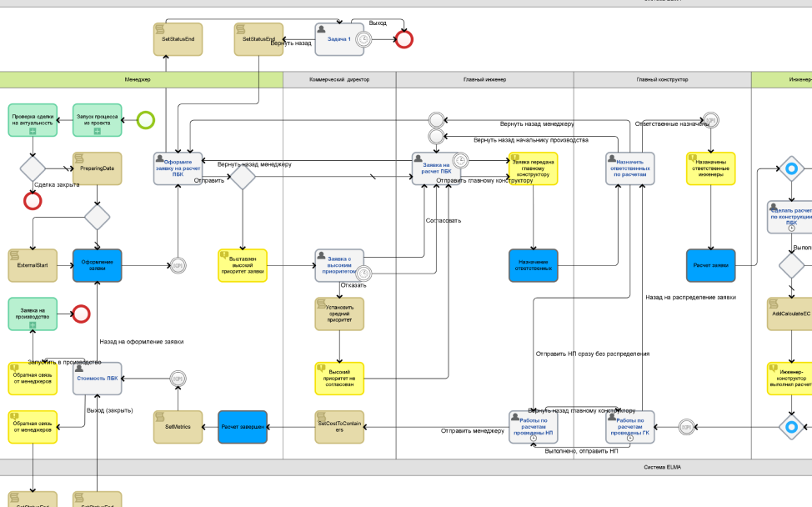Screen dimensions: 812x507
Task: Click KPI event right of Оформление заявки
Action: (x=178, y=266)
